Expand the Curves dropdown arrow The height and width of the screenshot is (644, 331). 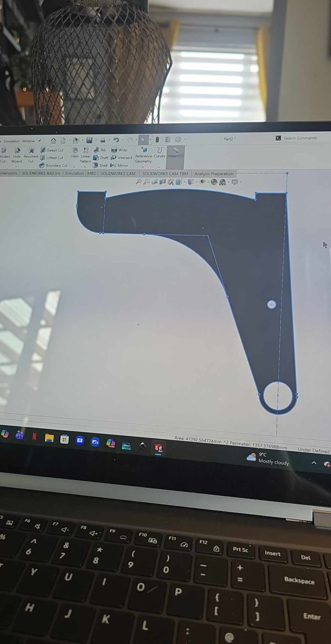coord(159,167)
